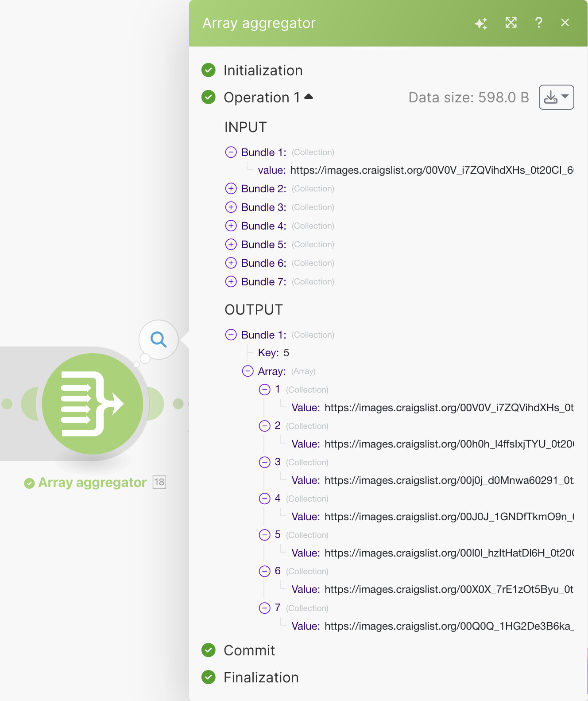Select the Array aggregator module icon
This screenshot has width=588, height=701.
click(x=93, y=404)
